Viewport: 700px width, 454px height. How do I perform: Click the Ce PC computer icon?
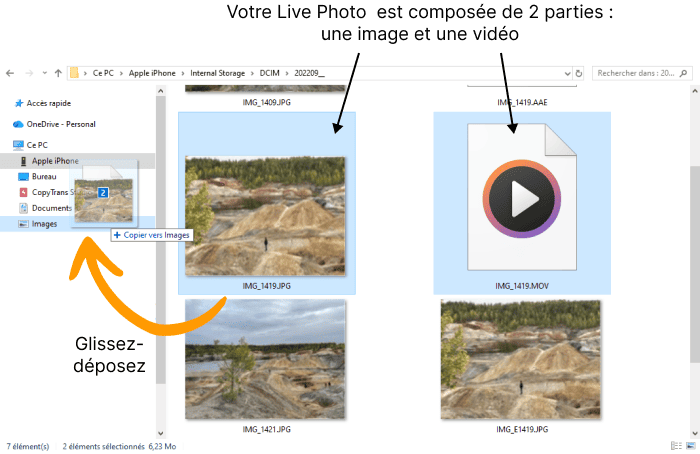[x=18, y=145]
